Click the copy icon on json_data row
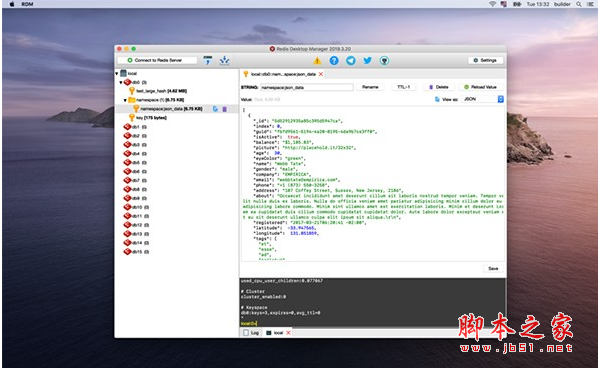Viewport: 598px width, 368px height. (215, 109)
